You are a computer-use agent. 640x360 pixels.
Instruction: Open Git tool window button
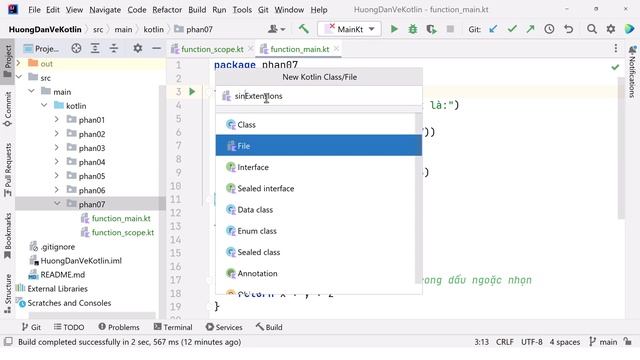point(31,327)
